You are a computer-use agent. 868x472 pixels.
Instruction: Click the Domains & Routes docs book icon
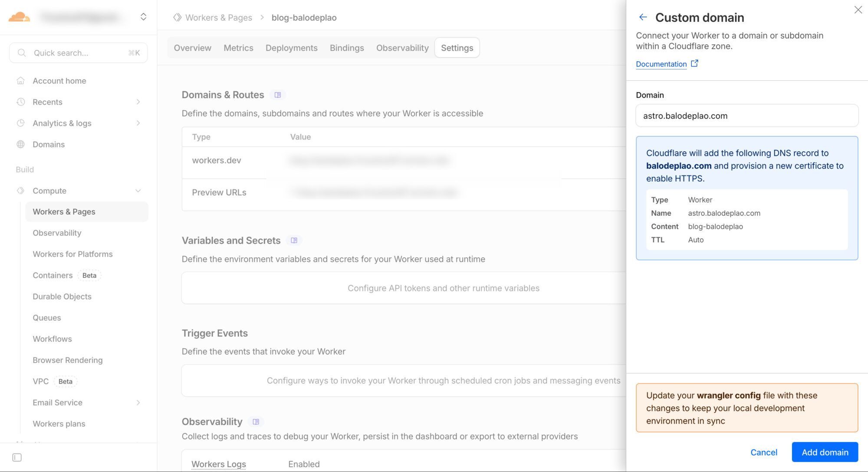pyautogui.click(x=278, y=95)
